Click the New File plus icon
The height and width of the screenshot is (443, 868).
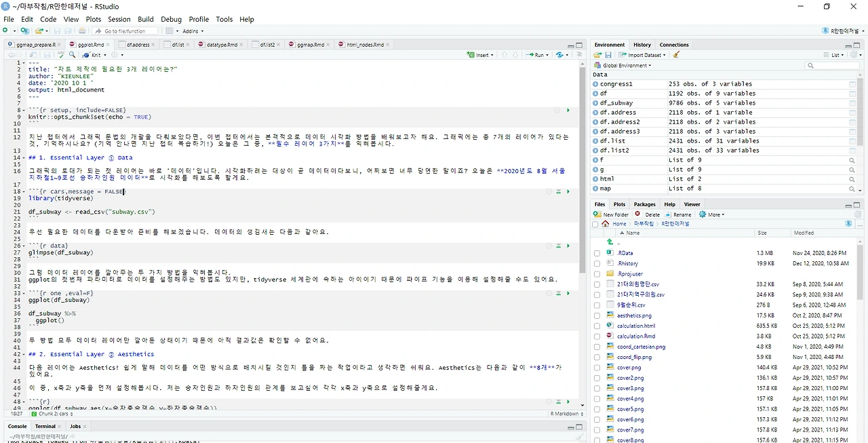click(x=6, y=31)
